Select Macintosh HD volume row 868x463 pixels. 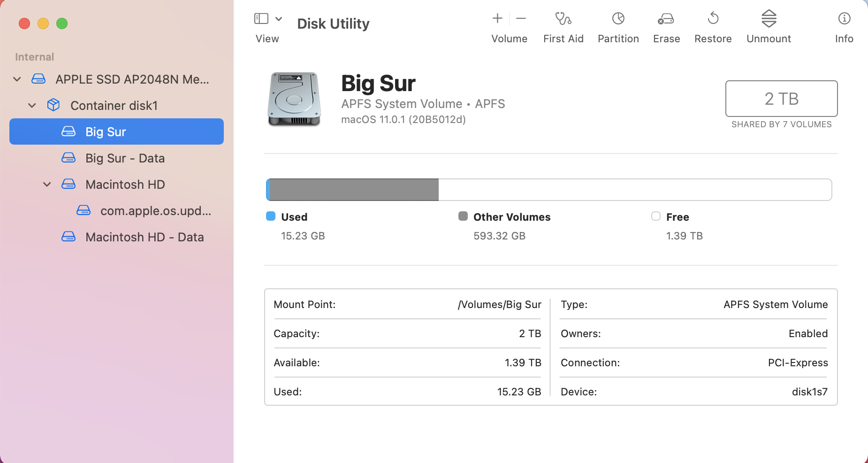tap(116, 185)
